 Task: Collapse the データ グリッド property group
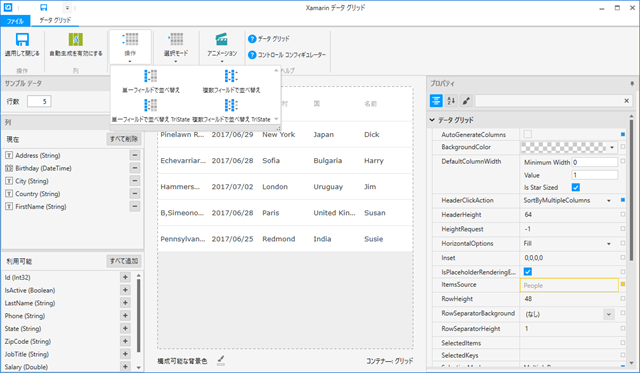432,120
